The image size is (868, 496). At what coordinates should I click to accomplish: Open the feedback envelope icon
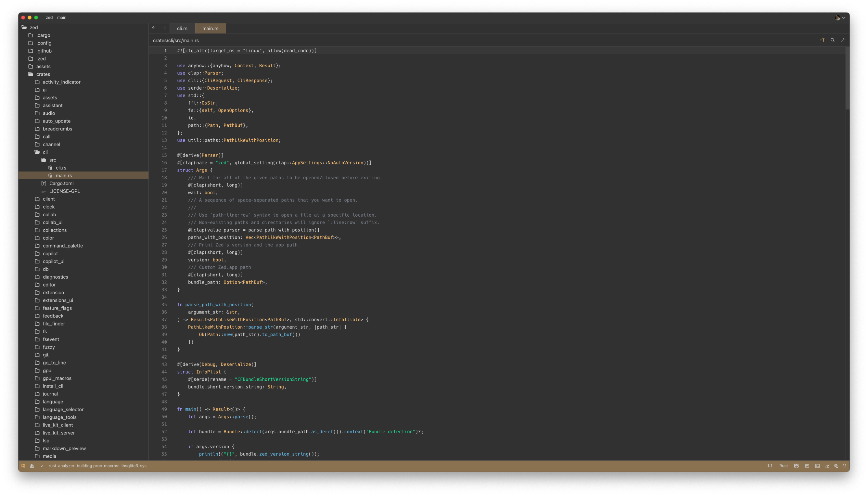tap(807, 466)
